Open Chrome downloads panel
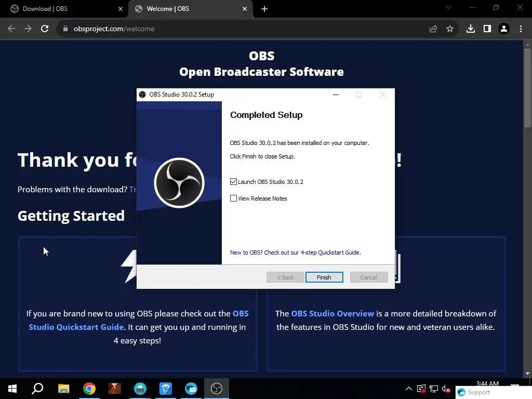The height and width of the screenshot is (399, 532). click(x=471, y=29)
